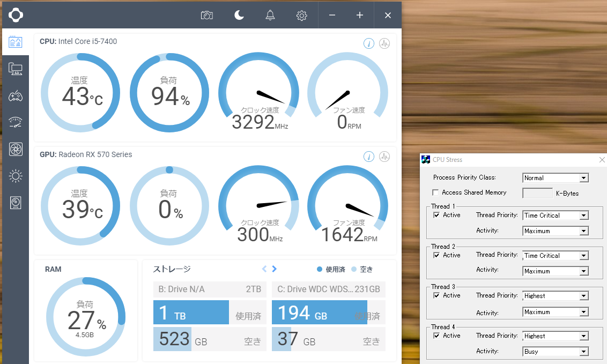This screenshot has width=607, height=364.
Task: Click the NZXT CAM logo icon
Action: (x=16, y=15)
